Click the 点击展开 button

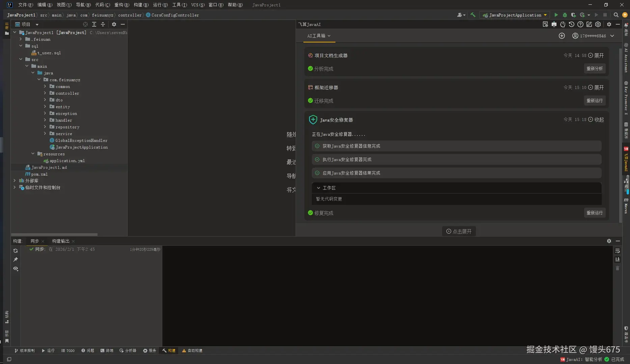pyautogui.click(x=459, y=231)
